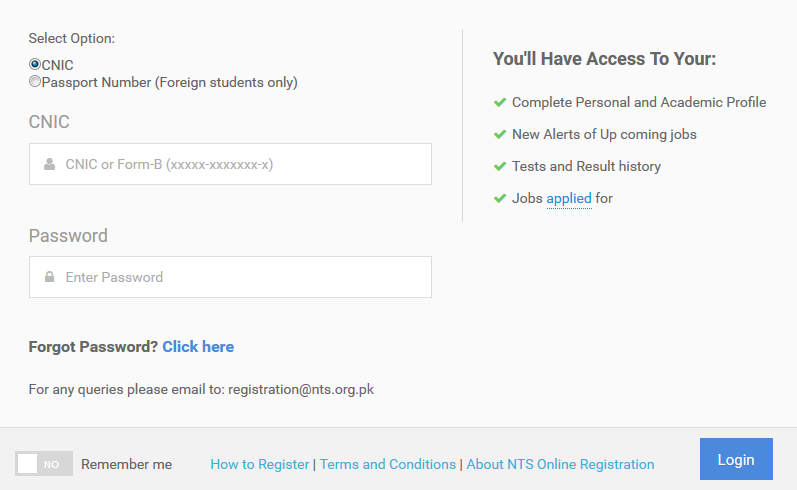Click checkmark beside New Alerts of Up coming jobs
This screenshot has width=797, height=490.
point(500,134)
